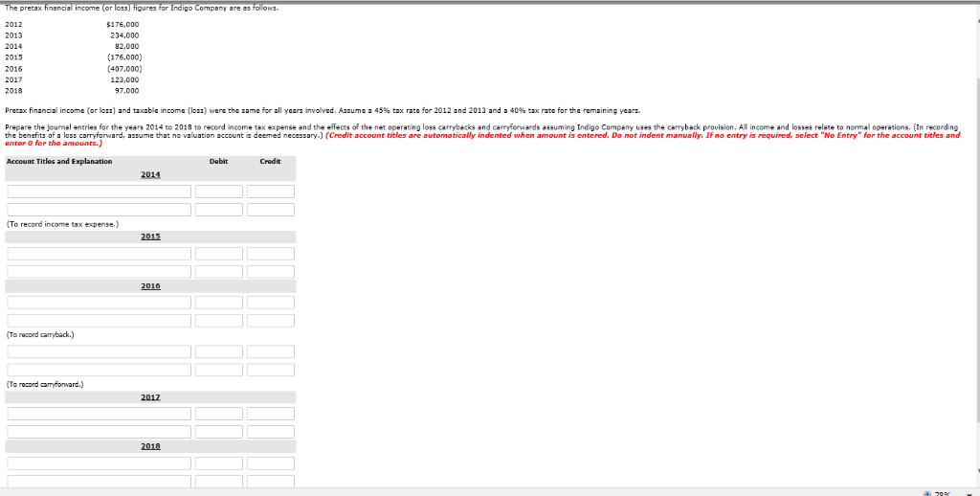
Task: Click the second credit field under 2014
Action: [270, 210]
